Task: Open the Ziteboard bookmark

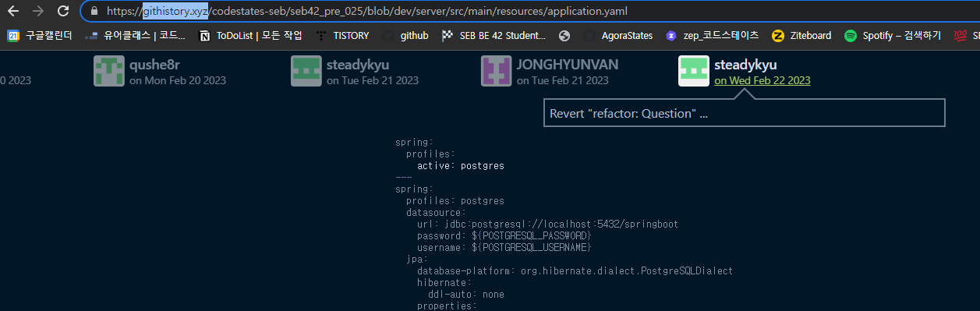Action: click(x=801, y=35)
